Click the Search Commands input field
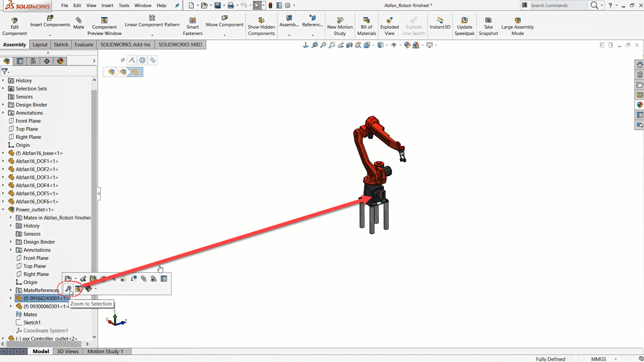The image size is (644, 362). 558,5
